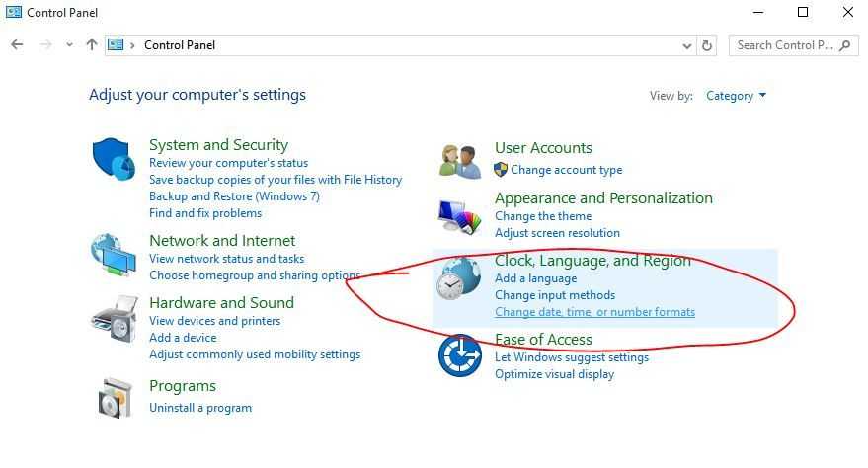This screenshot has width=868, height=468.
Task: Open the User Accounts people icon
Action: [x=459, y=162]
